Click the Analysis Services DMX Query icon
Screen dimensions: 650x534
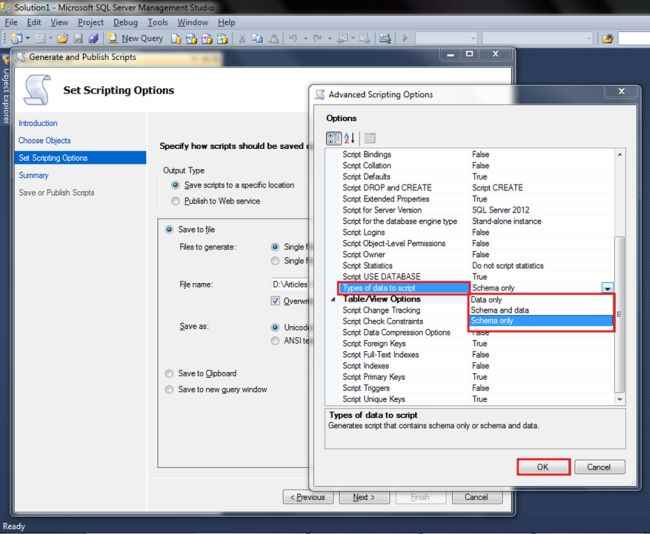point(207,39)
